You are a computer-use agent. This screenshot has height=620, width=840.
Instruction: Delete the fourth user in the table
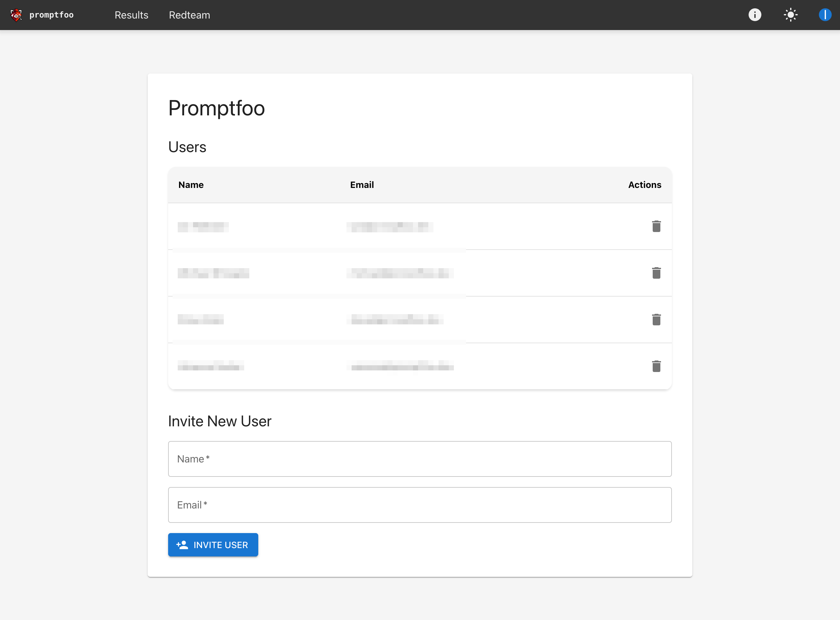pyautogui.click(x=656, y=366)
